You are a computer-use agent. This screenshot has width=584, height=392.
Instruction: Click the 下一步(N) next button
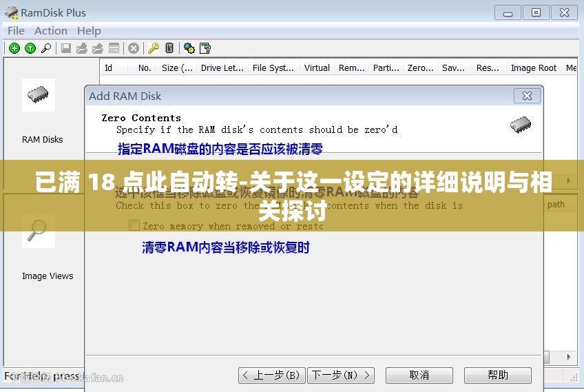tap(341, 375)
